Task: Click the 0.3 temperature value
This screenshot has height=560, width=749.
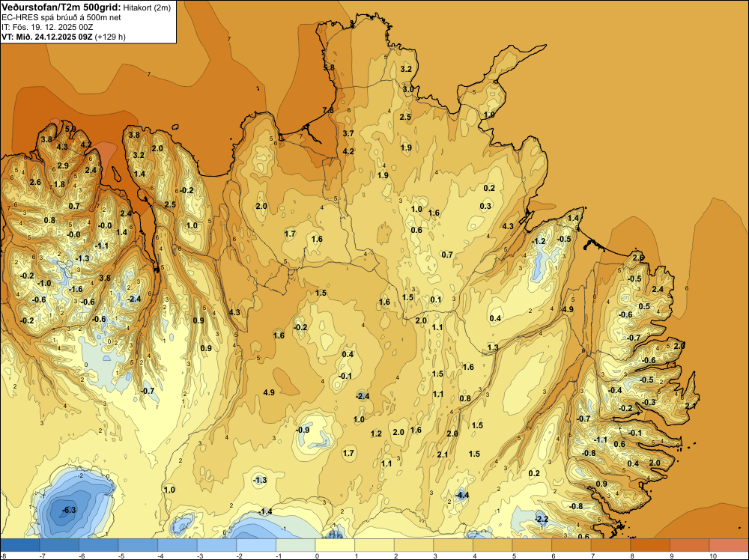Action: [x=485, y=206]
